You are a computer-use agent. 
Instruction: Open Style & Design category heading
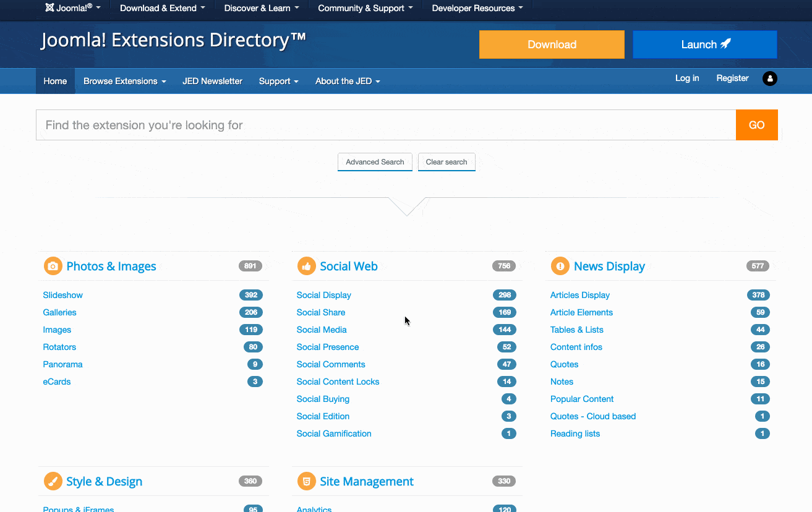[105, 482]
